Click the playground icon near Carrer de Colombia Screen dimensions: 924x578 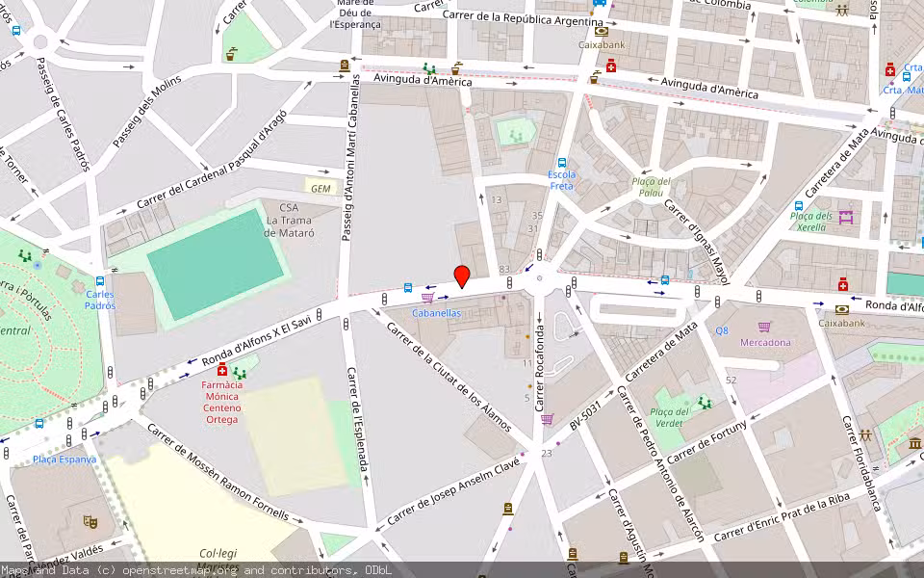coord(842,10)
